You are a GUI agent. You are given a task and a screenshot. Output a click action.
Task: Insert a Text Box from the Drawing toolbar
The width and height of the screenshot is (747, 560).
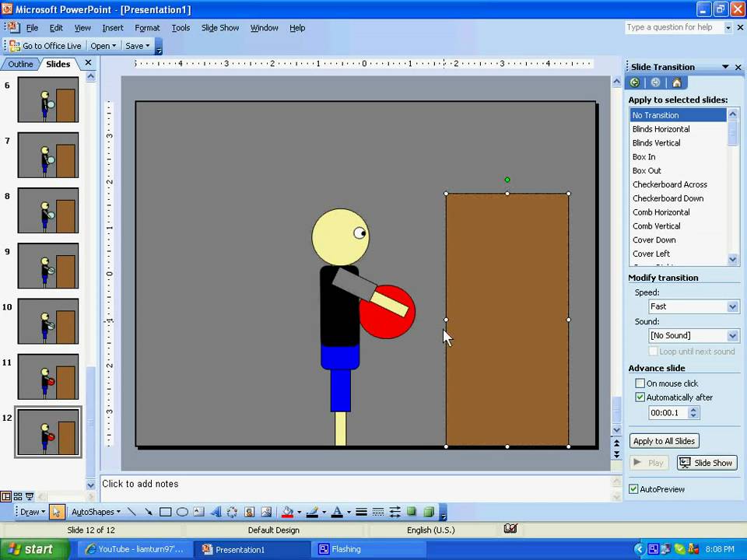click(x=197, y=512)
